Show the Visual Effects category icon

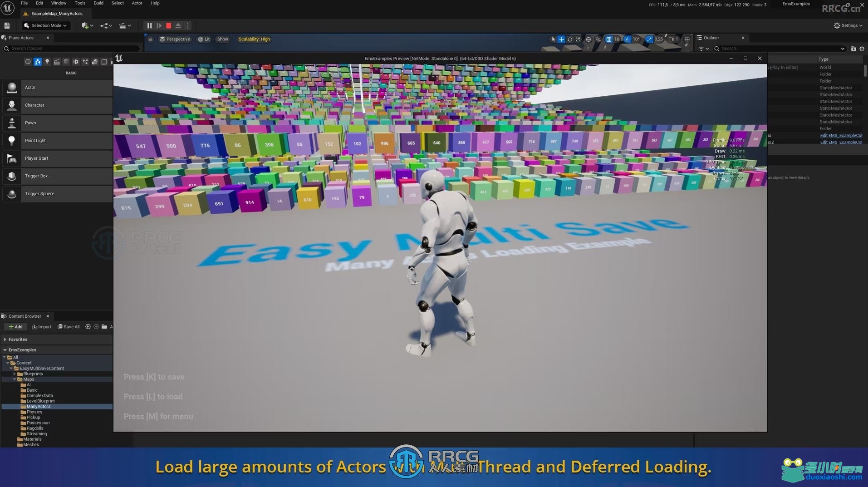[x=85, y=62]
